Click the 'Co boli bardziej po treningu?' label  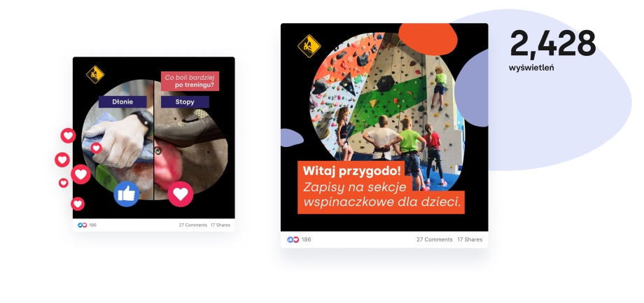click(190, 81)
